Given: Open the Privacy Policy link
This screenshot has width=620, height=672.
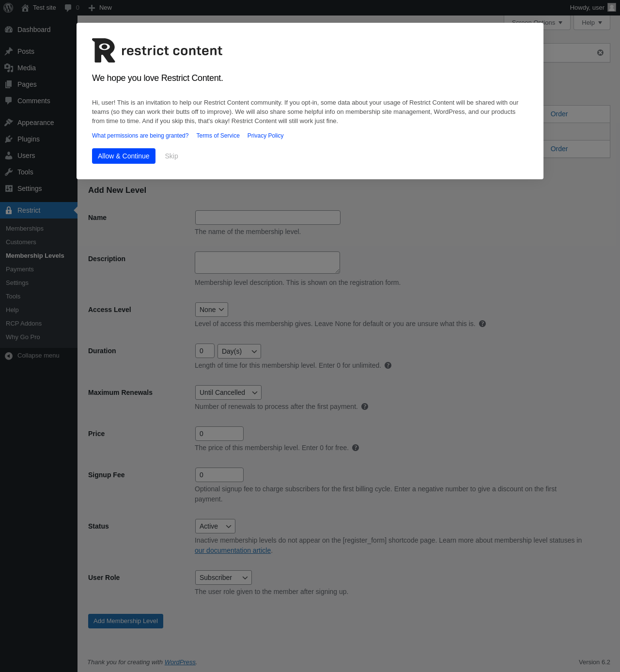Looking at the screenshot, I should click(x=265, y=136).
